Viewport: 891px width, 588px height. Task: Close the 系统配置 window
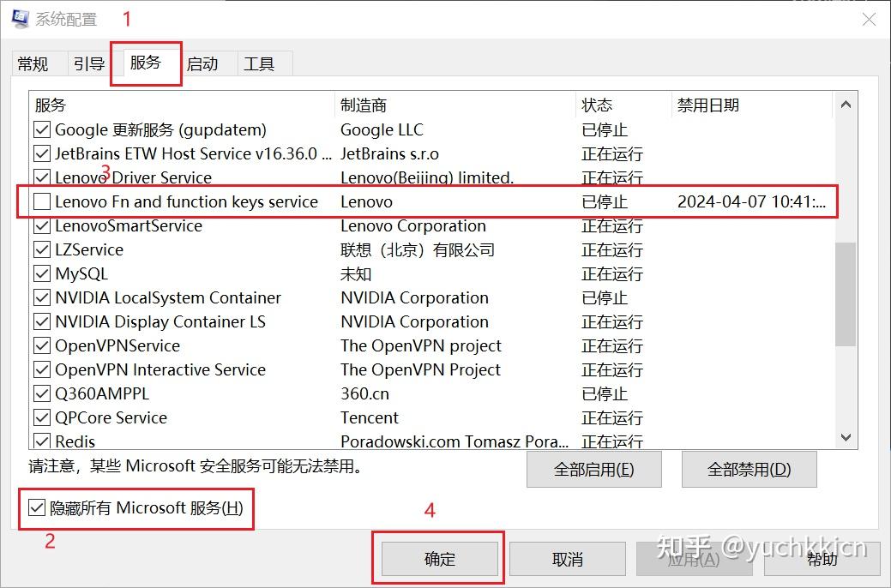point(869,20)
